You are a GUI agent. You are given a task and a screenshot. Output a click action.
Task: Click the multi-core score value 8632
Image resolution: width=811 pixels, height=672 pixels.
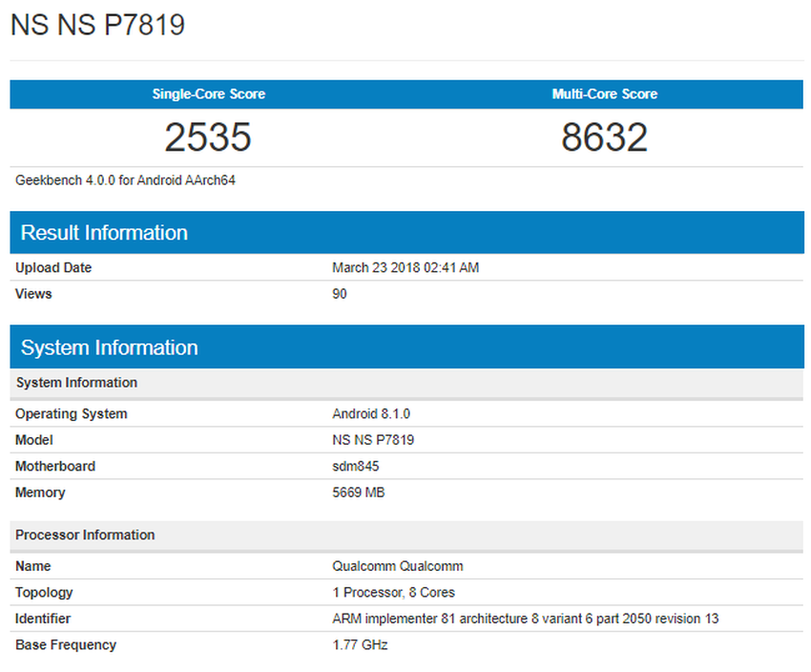tap(603, 136)
